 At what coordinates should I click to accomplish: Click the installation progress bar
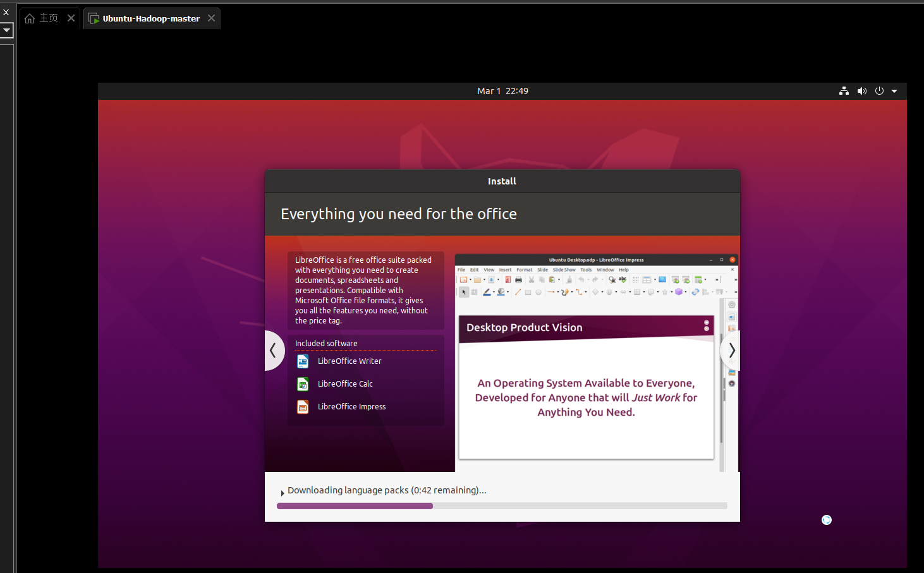[x=502, y=506]
